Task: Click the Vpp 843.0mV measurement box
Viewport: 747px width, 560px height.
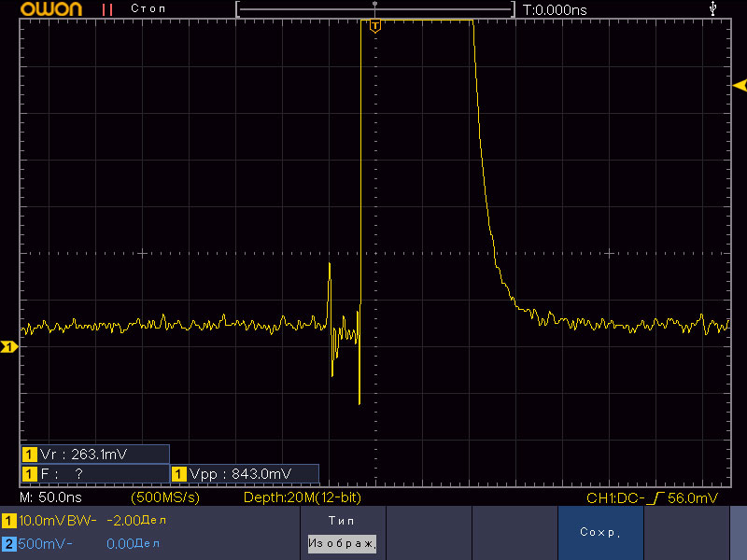Action: 245,473
